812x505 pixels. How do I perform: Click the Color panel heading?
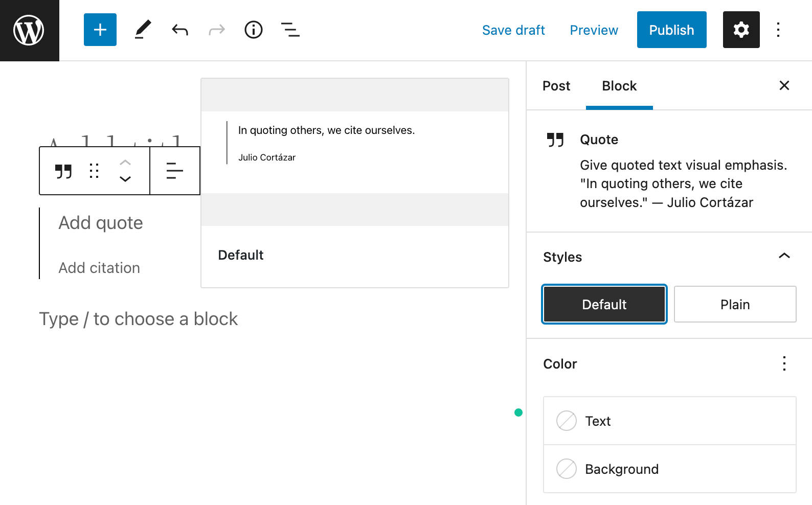tap(560, 364)
